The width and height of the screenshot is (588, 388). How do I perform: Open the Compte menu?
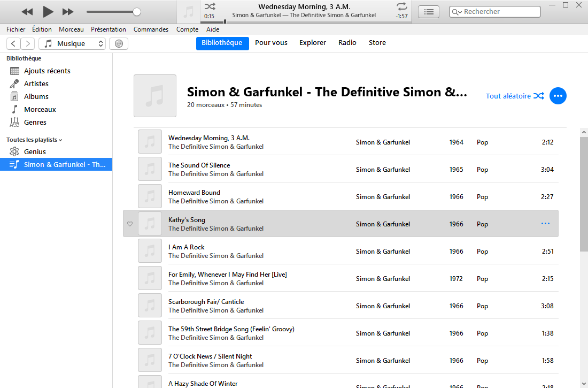(187, 29)
